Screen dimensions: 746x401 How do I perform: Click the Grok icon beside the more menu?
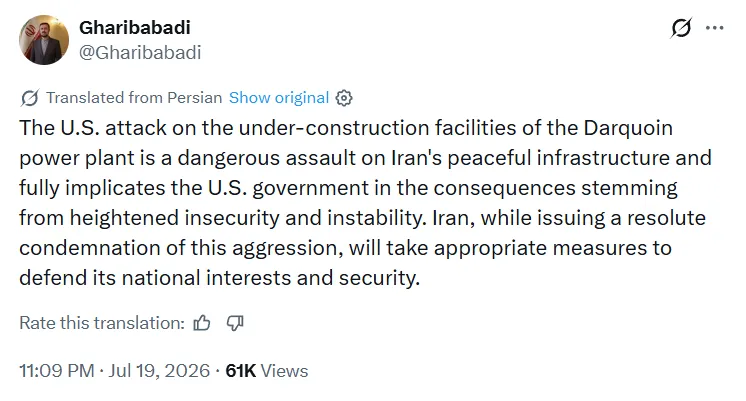(681, 28)
